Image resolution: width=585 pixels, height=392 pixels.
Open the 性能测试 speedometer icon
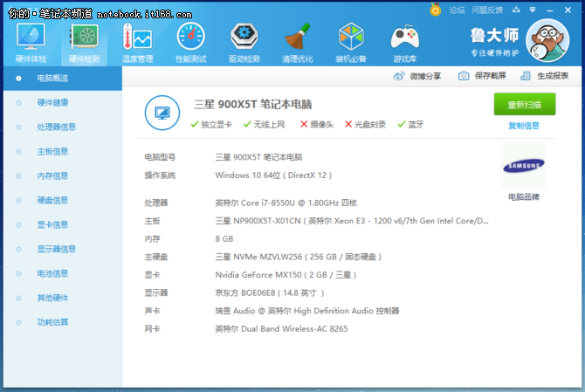[x=191, y=40]
